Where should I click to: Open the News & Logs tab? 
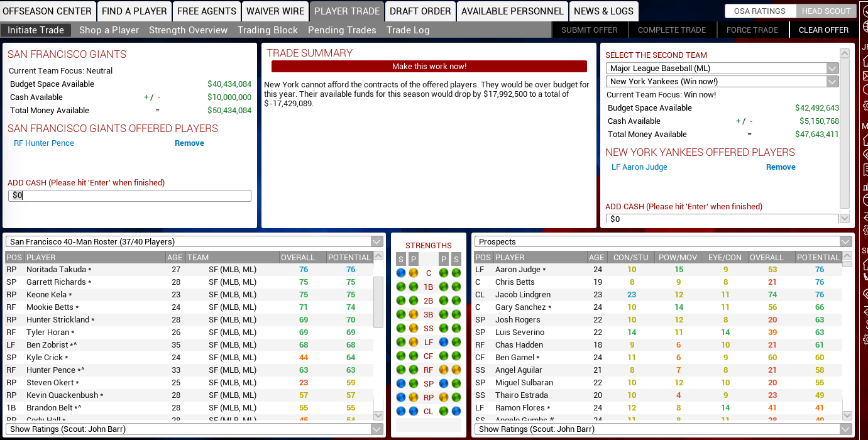pyautogui.click(x=604, y=11)
